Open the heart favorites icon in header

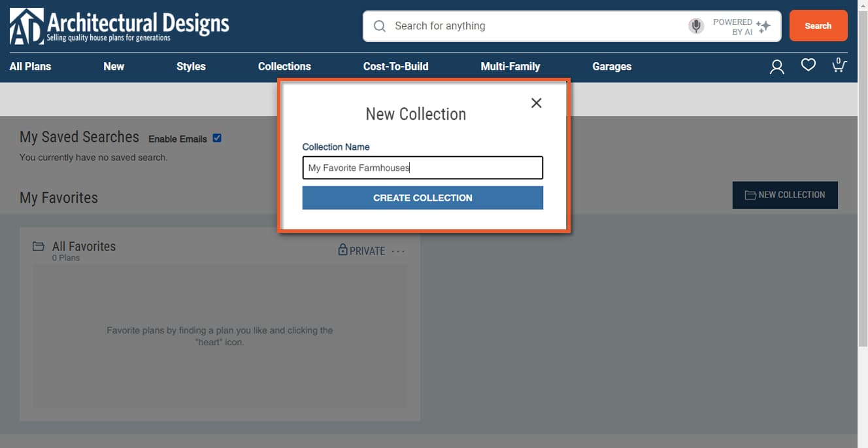pos(809,65)
